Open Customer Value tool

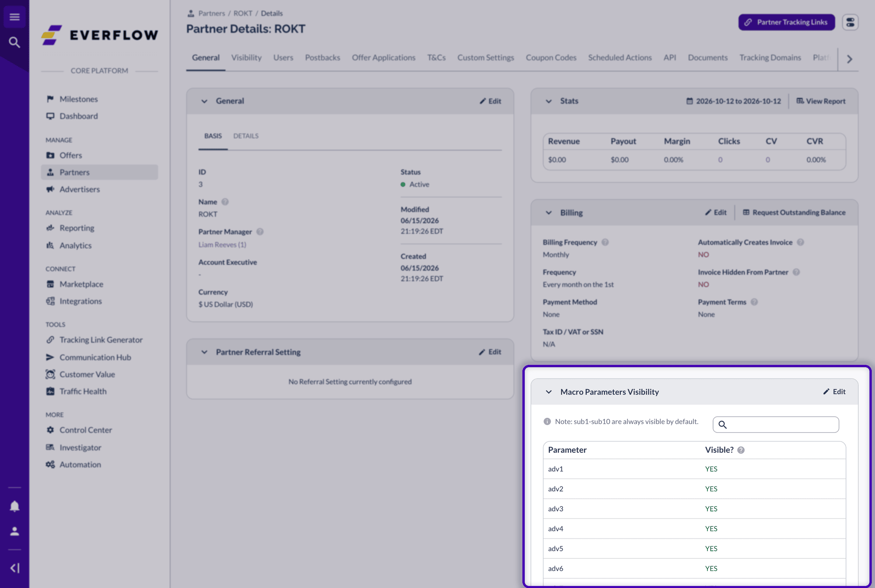tap(87, 374)
